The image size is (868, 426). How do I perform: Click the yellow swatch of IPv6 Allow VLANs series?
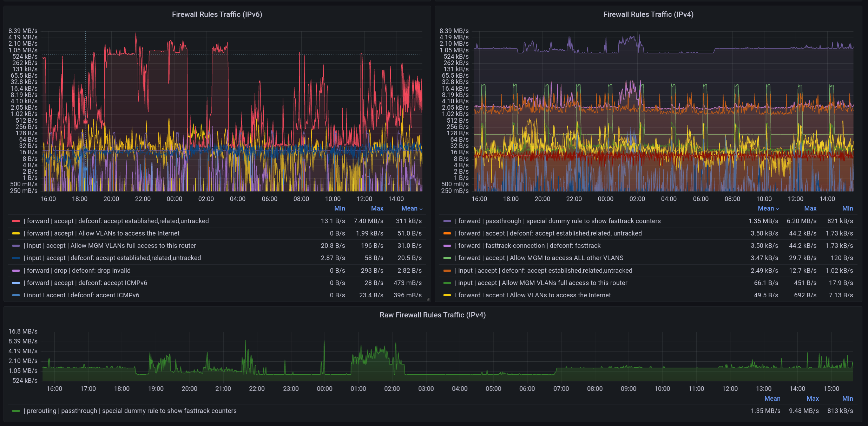tap(16, 233)
